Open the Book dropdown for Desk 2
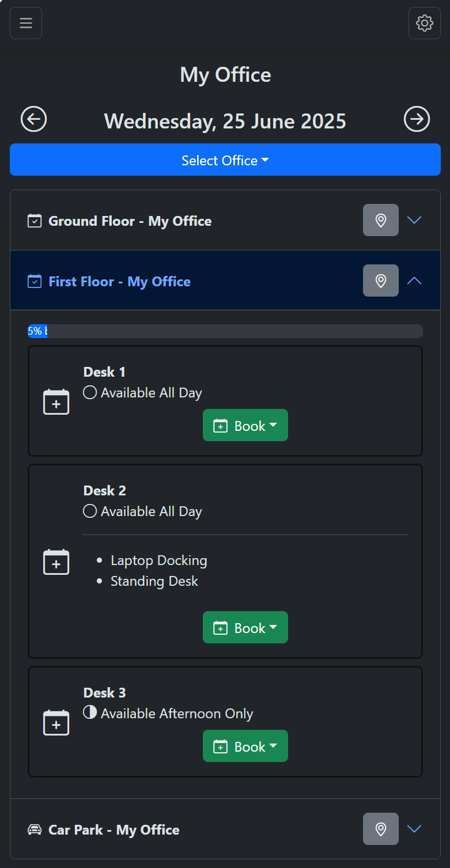This screenshot has width=450, height=868. tap(245, 628)
